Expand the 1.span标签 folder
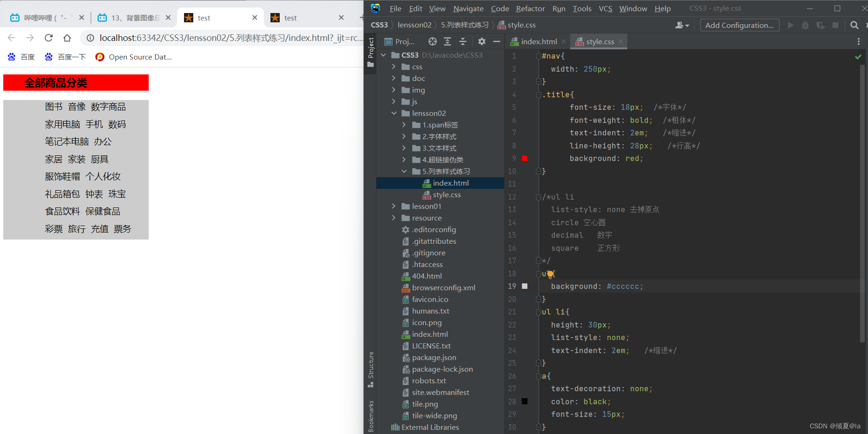Image resolution: width=868 pixels, height=434 pixels. (x=404, y=125)
